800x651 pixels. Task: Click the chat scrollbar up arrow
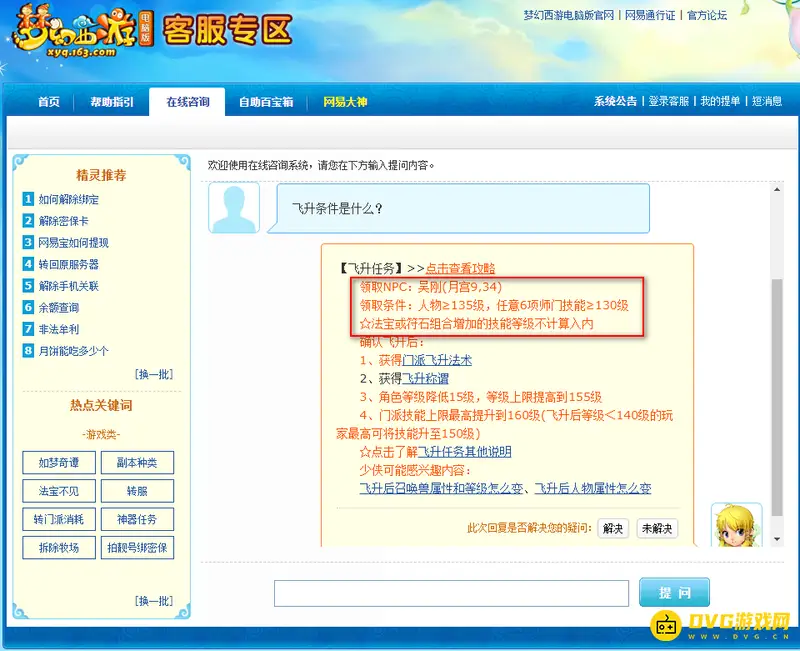(x=777, y=189)
